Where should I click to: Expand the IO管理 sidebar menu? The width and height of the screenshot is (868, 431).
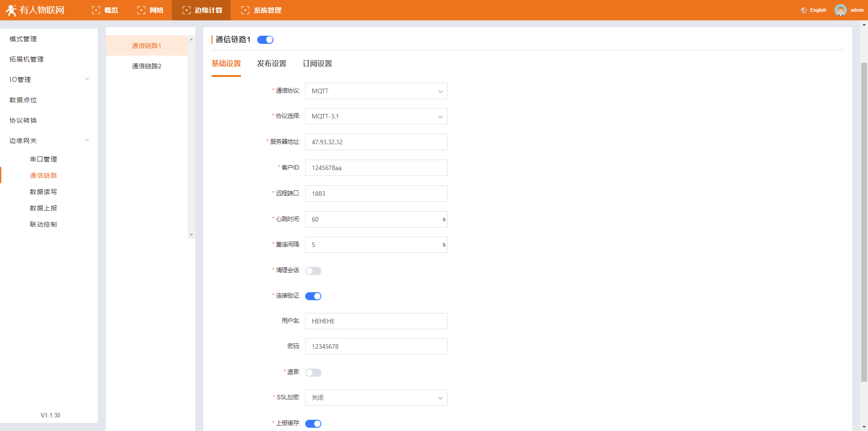[x=49, y=79]
